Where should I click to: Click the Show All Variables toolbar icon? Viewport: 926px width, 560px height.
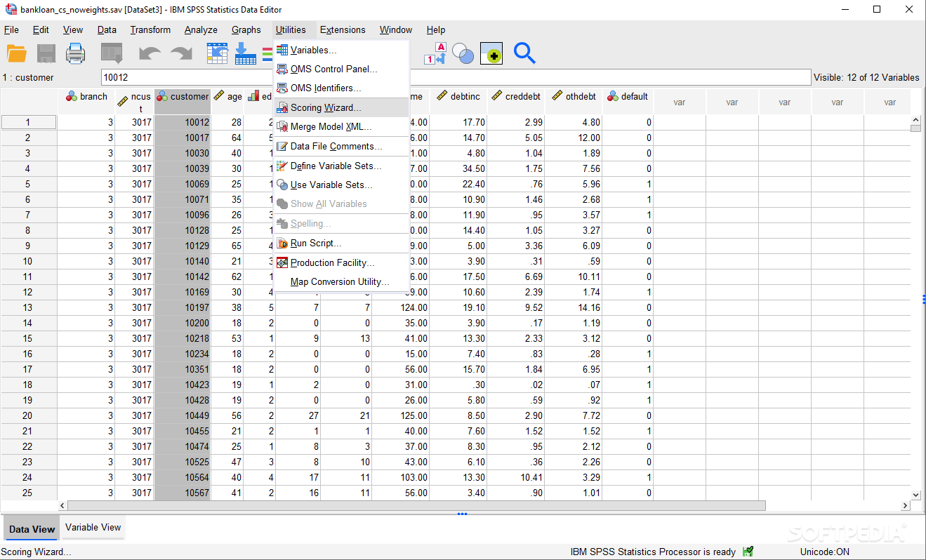(491, 53)
